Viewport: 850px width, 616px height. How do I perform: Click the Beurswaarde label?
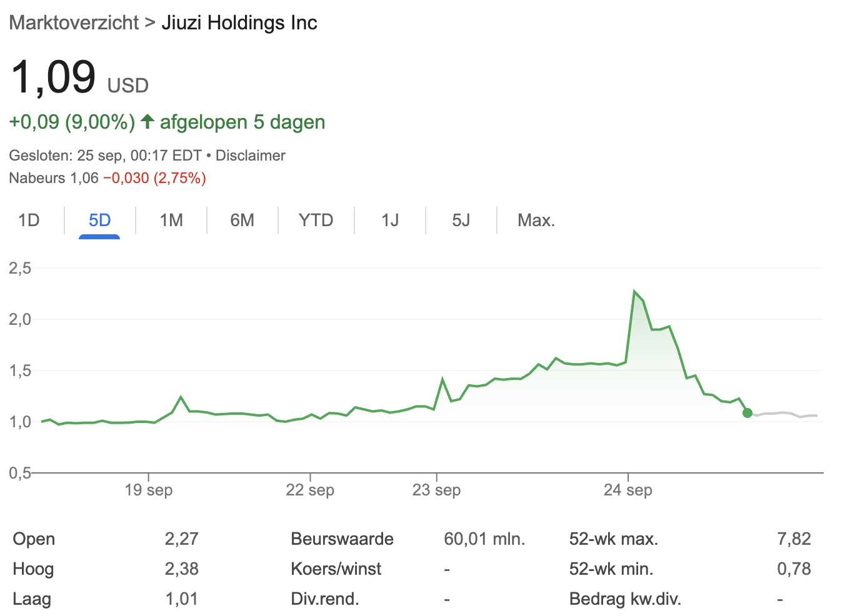click(x=342, y=539)
